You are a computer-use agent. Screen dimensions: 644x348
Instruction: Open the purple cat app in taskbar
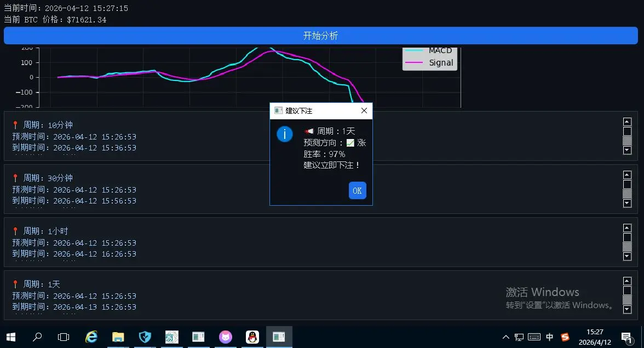pos(226,337)
